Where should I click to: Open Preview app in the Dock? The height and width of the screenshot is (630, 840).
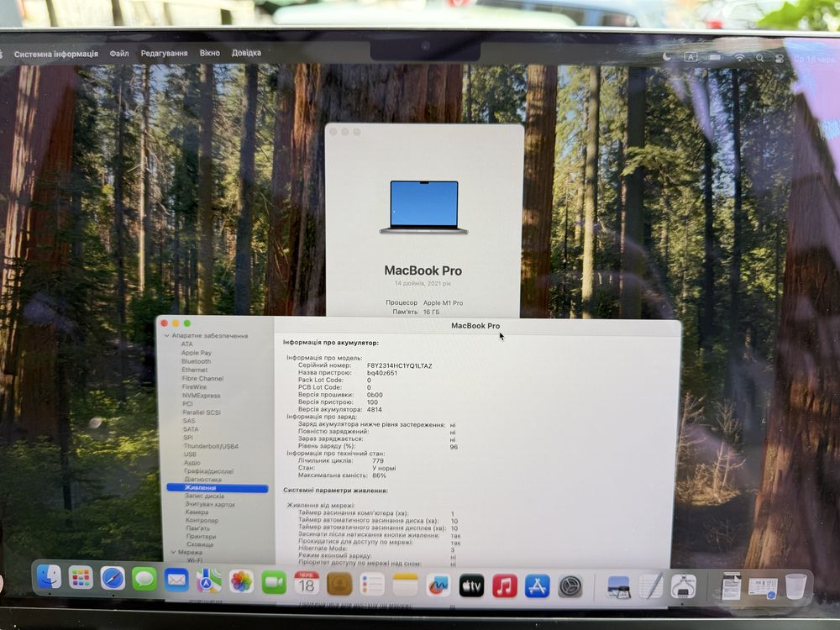point(617,587)
